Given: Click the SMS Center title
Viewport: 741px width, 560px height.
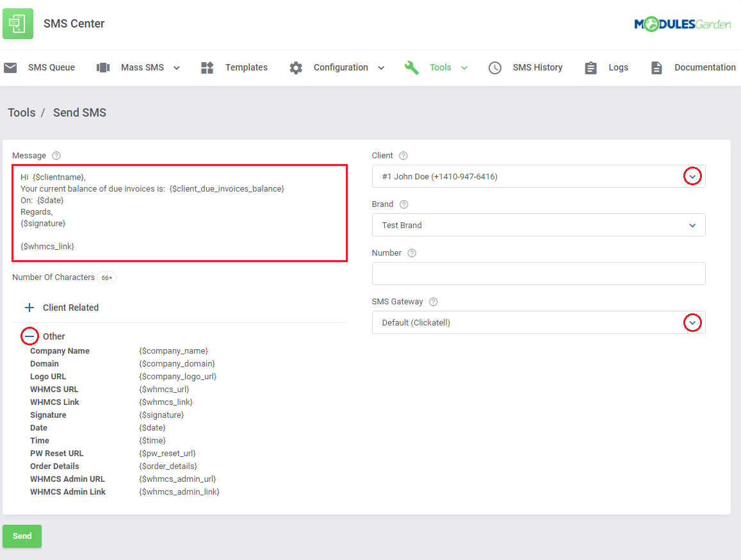Looking at the screenshot, I should [x=74, y=24].
